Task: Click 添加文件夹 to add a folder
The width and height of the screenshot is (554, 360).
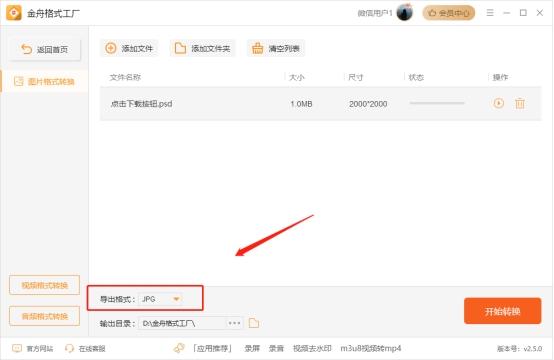Action: (202, 48)
